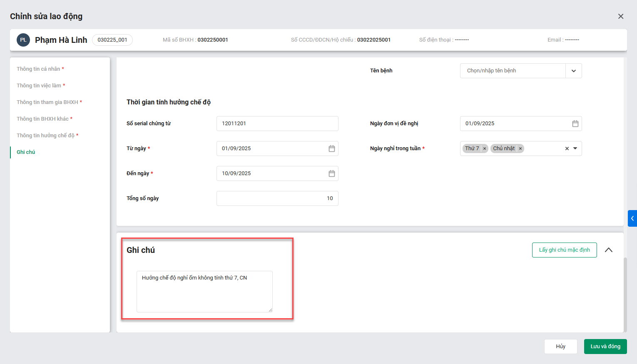Click the blue side panel arrow
Screen dimensions: 637x364
[x=632, y=218]
